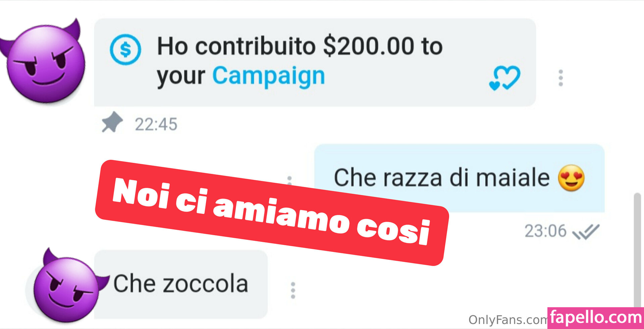Click the 22:45 timestamp
The width and height of the screenshot is (644, 329).
(156, 124)
